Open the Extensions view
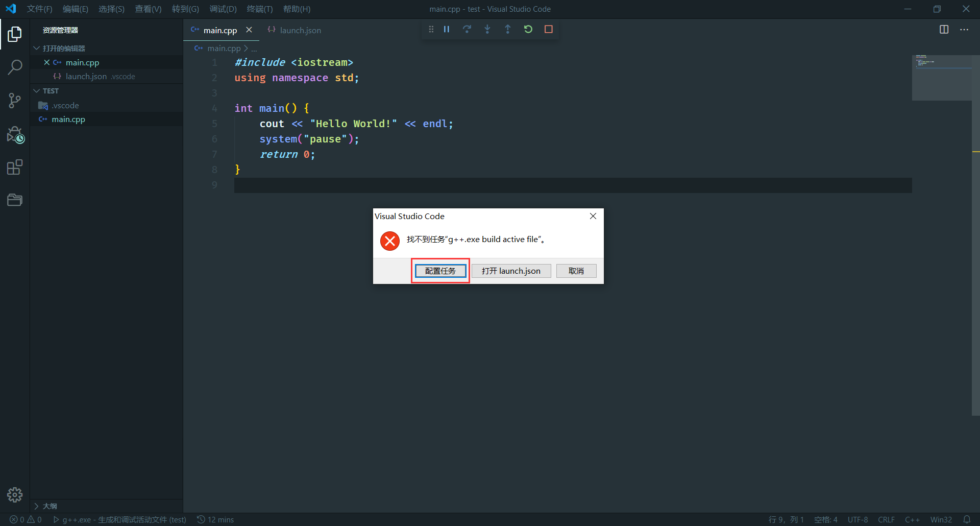 click(x=15, y=167)
